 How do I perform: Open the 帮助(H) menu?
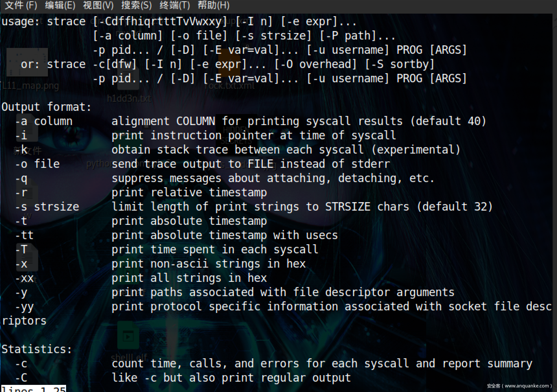pos(213,5)
